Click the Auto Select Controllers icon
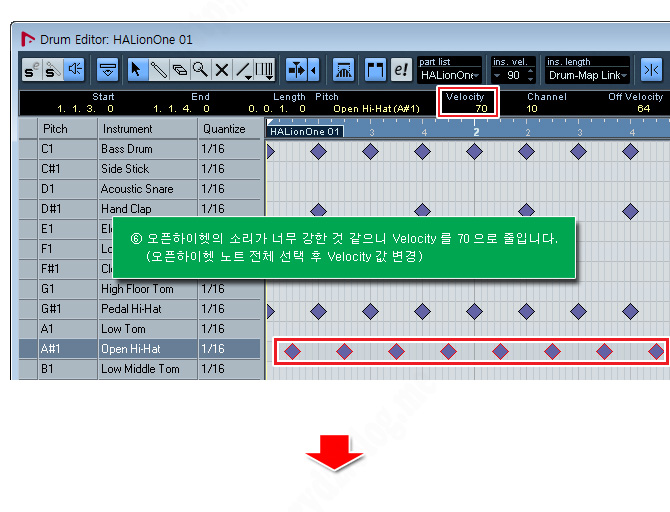The width and height of the screenshot is (670, 512). click(x=344, y=69)
